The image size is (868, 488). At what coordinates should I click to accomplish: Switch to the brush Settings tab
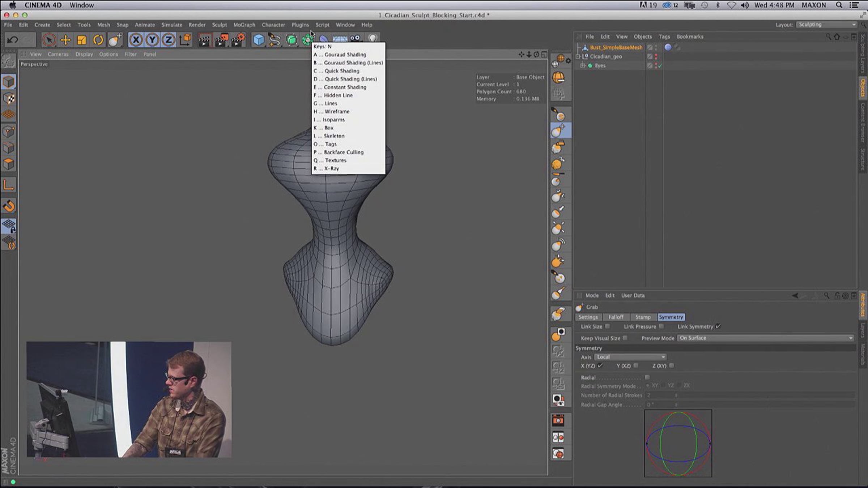coord(588,317)
